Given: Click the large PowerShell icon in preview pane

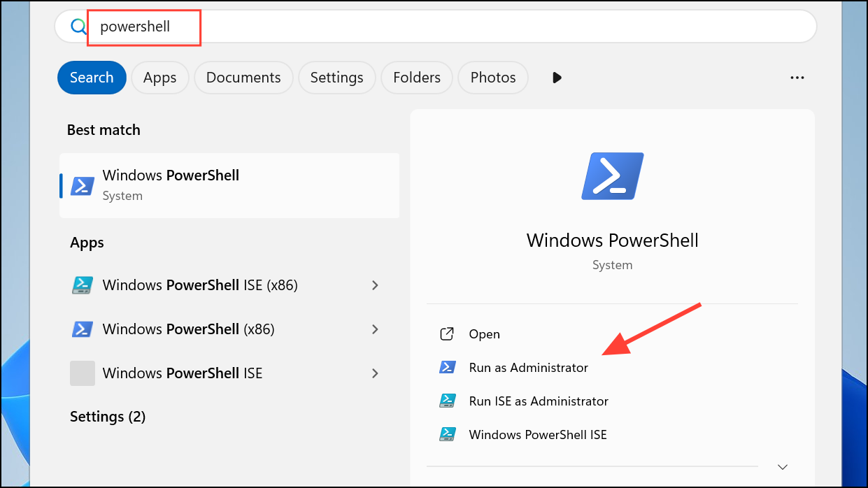Looking at the screenshot, I should point(612,175).
